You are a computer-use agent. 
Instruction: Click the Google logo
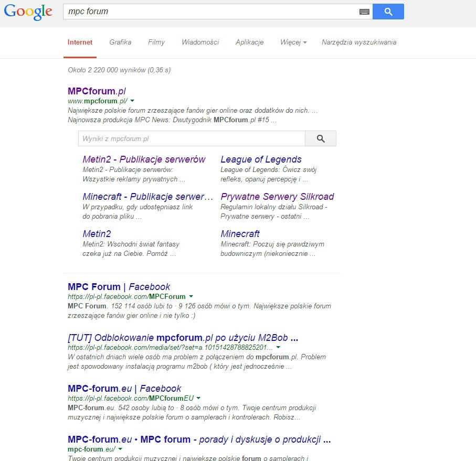click(x=28, y=12)
